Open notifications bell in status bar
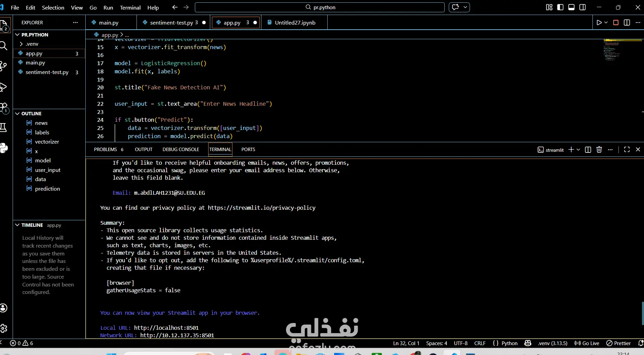The image size is (644, 355). pos(641,343)
